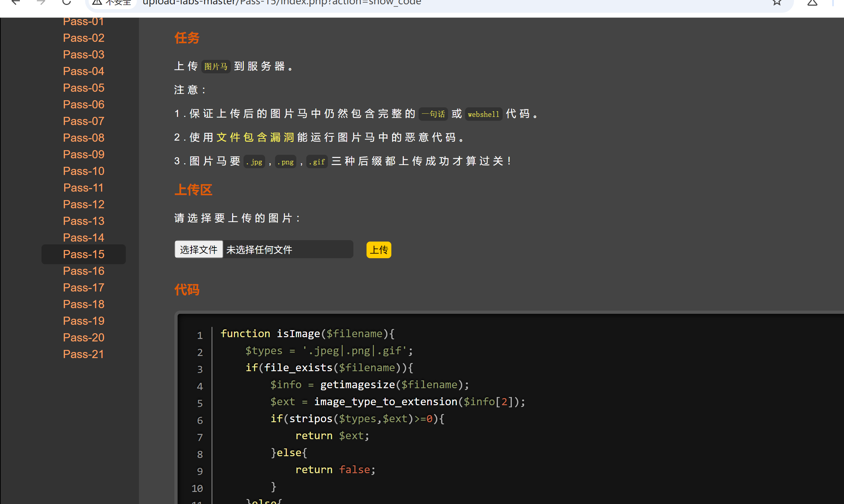Open Pass-14 in the sidebar
The image size is (844, 504).
pos(83,238)
